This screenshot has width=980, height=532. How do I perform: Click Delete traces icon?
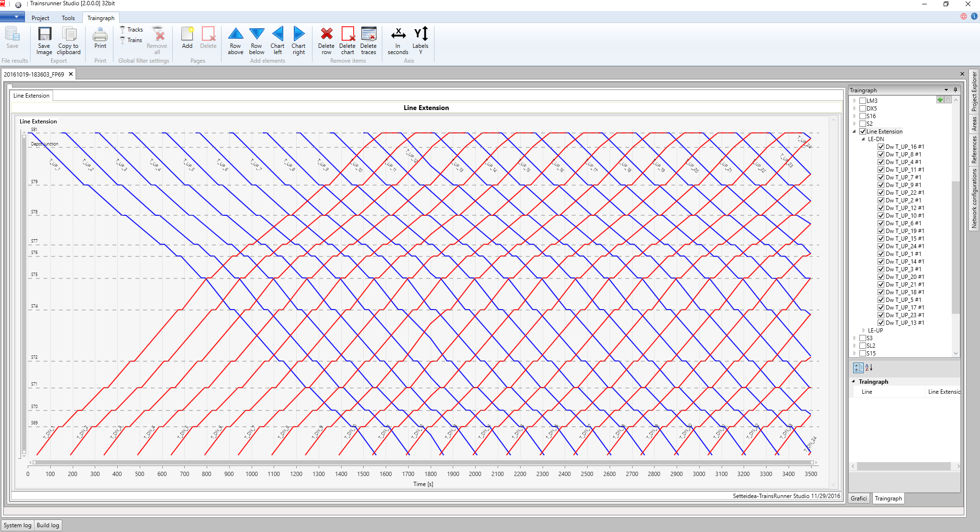click(369, 33)
